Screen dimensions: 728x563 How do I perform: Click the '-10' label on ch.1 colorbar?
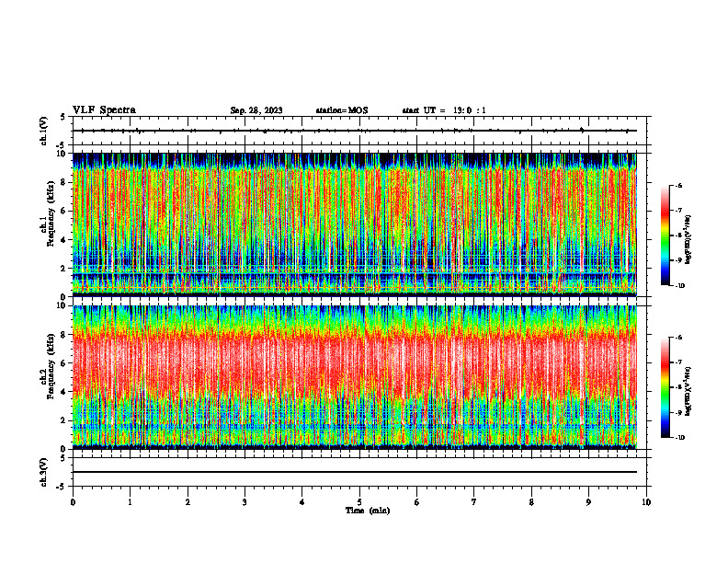point(680,286)
